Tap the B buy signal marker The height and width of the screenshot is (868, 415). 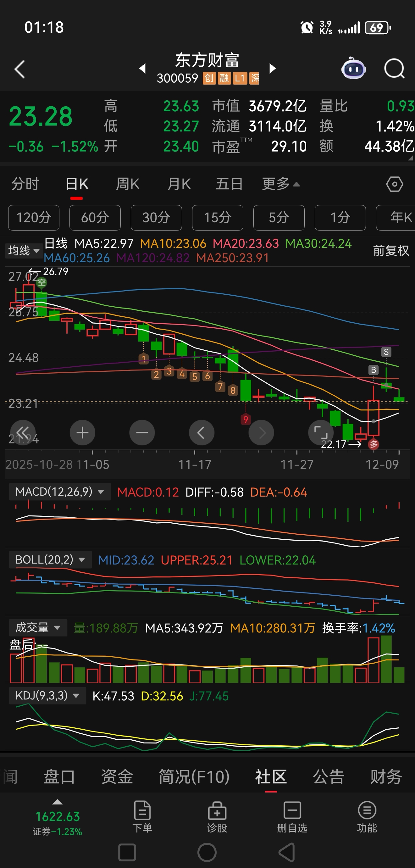[x=373, y=370]
